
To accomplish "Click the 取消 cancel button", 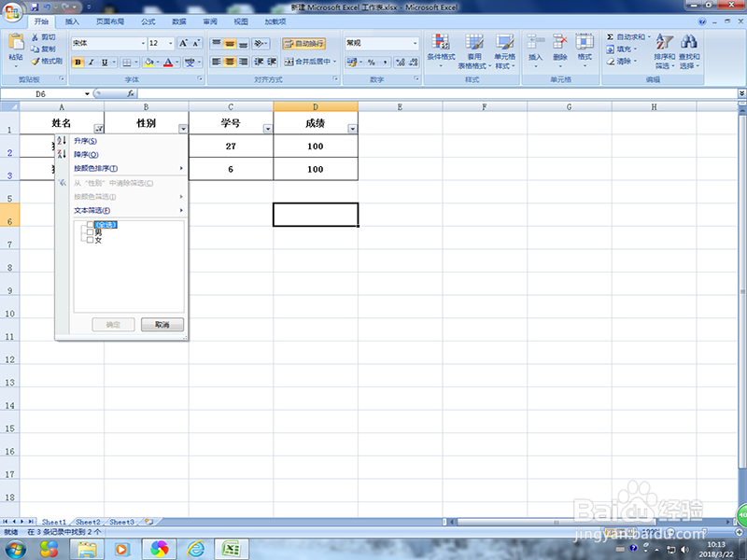I will (162, 325).
